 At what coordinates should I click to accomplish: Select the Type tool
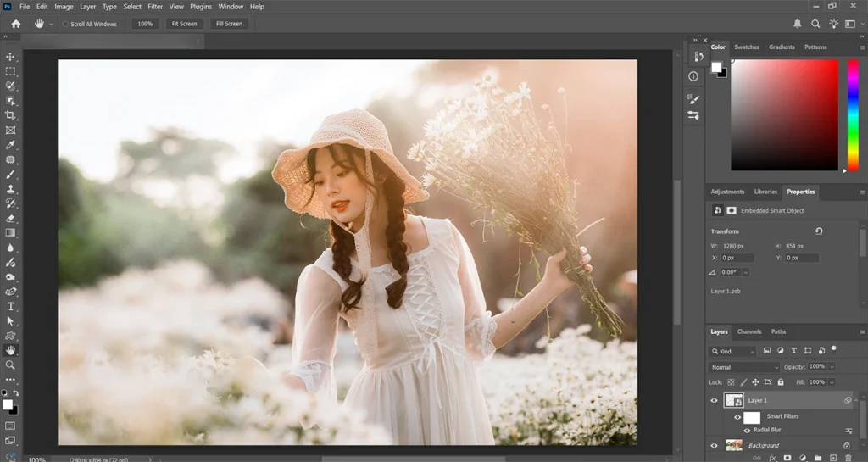pos(11,306)
